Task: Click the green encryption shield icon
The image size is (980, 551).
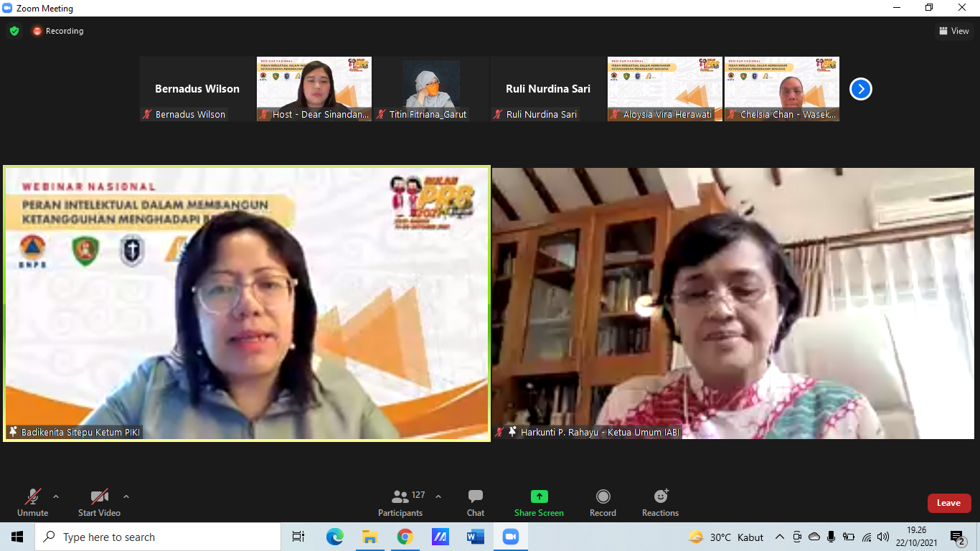Action: [x=14, y=31]
